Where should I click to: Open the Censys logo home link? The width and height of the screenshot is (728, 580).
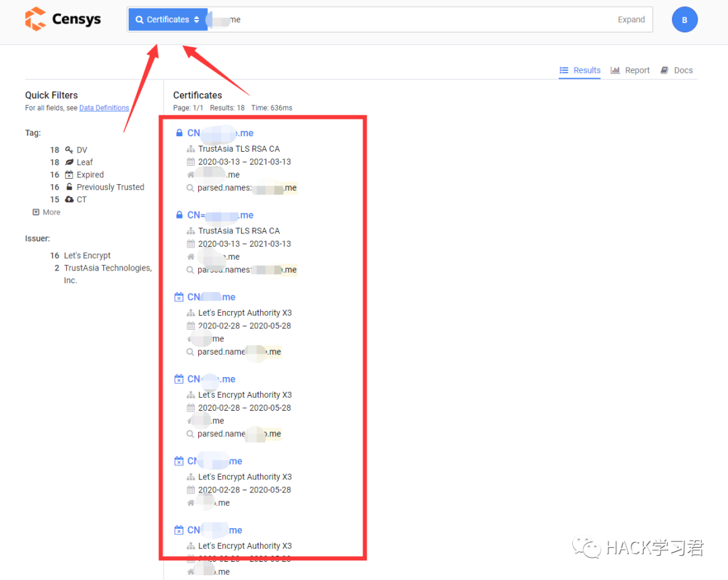tap(63, 19)
